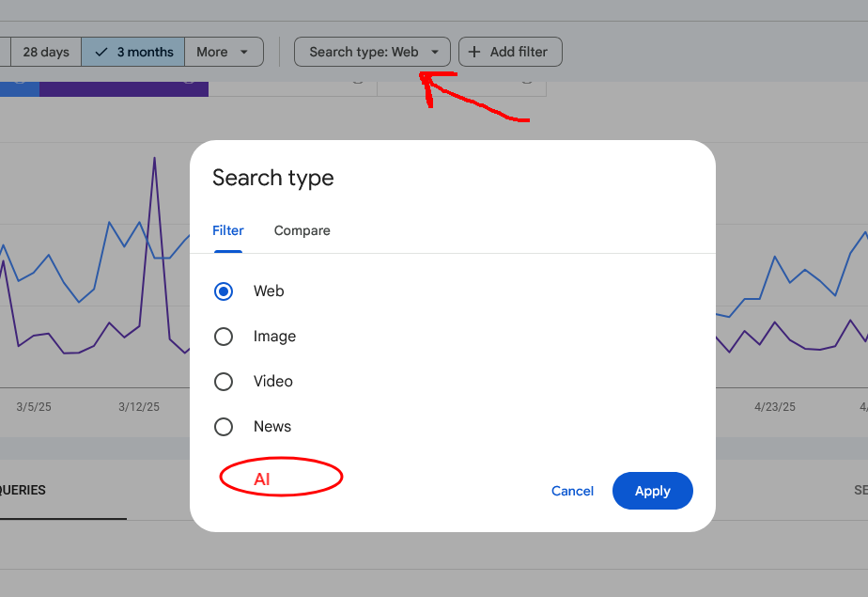
Task: Click the purple legend bar above the chart
Action: tap(122, 87)
